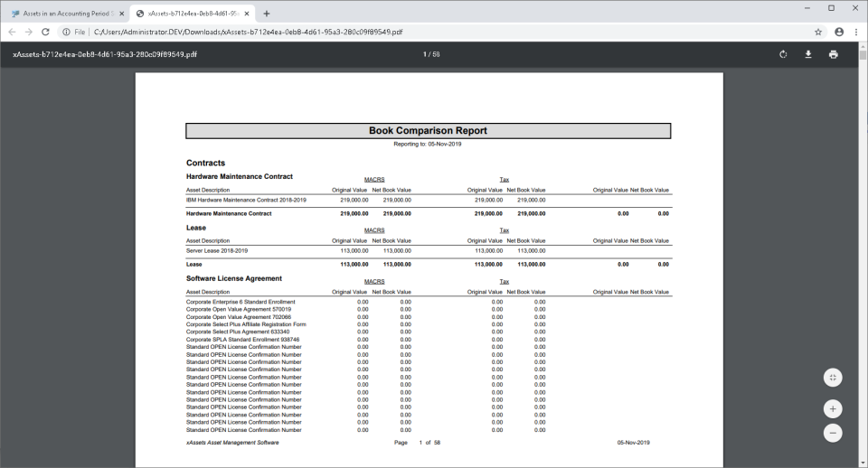Click the page number field 1 / 58

tap(431, 54)
